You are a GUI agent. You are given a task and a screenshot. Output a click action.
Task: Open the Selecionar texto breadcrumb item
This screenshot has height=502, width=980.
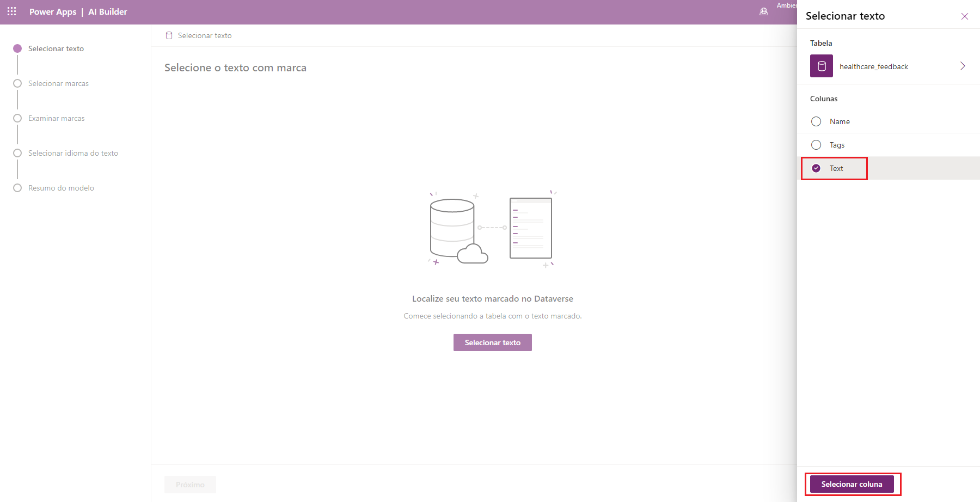(x=204, y=35)
